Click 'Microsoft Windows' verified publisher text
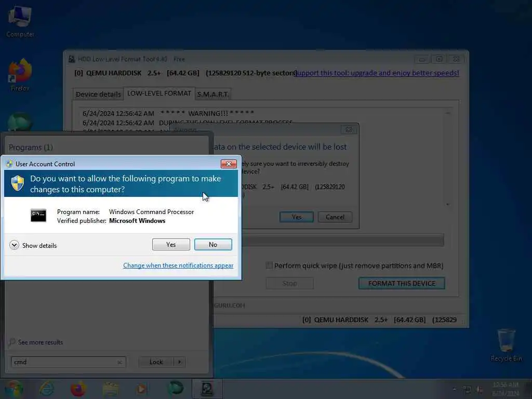532x399 pixels. click(137, 220)
